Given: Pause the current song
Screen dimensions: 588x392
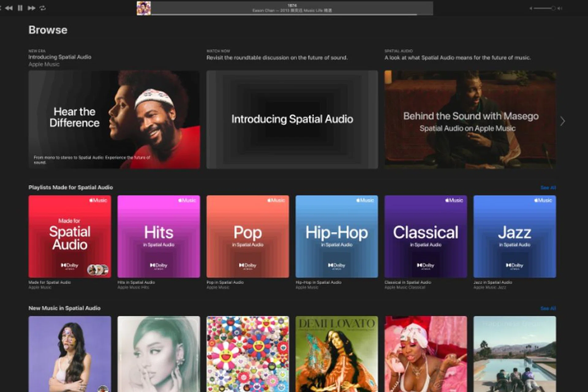Looking at the screenshot, I should click(x=20, y=8).
